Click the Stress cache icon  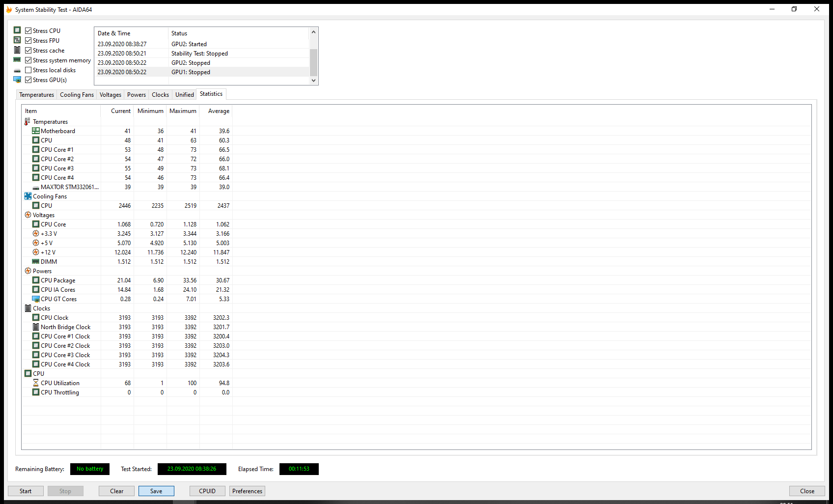[17, 50]
